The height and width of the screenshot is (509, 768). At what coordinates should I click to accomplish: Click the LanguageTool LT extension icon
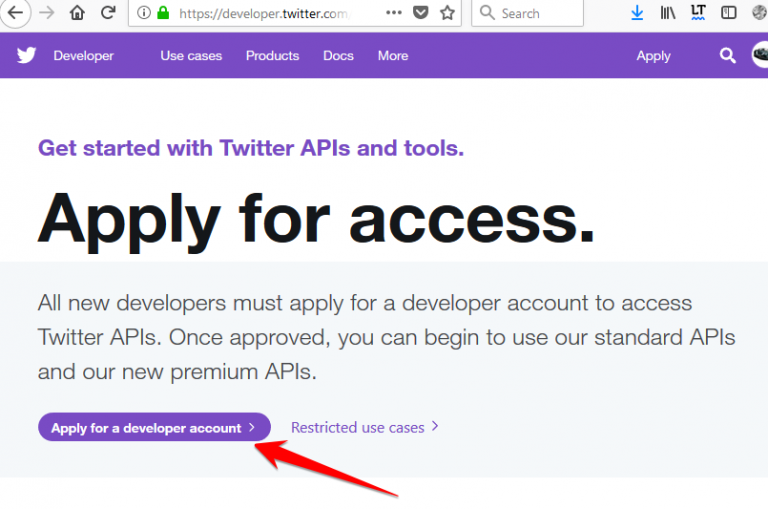[x=698, y=12]
